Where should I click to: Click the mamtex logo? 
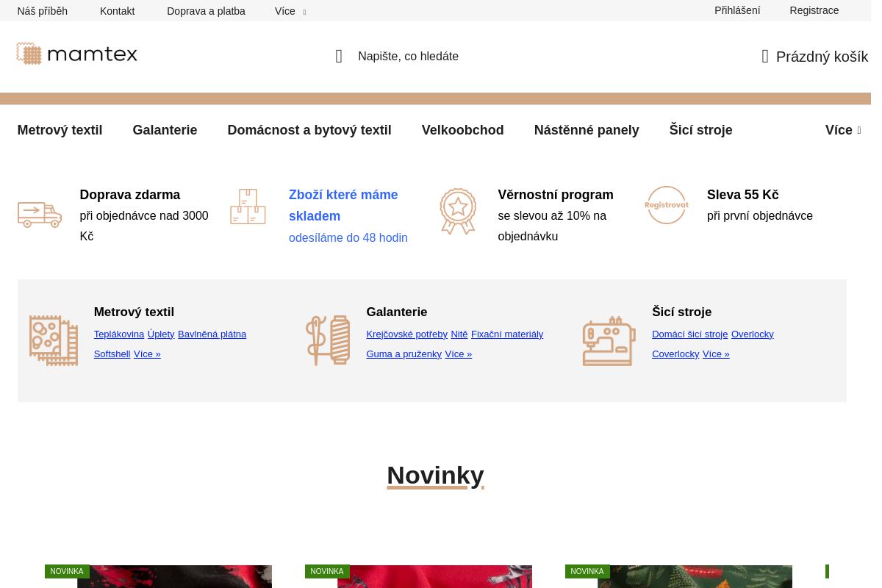[x=77, y=54]
